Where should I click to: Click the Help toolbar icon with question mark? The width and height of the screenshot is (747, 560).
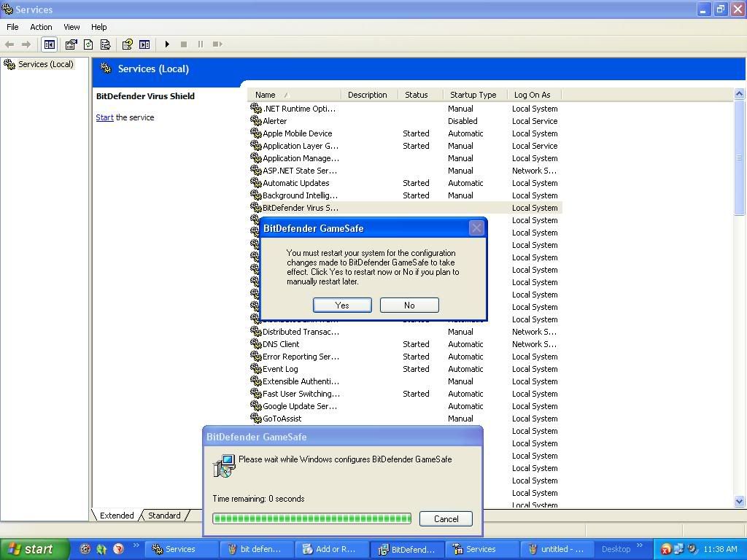point(127,44)
